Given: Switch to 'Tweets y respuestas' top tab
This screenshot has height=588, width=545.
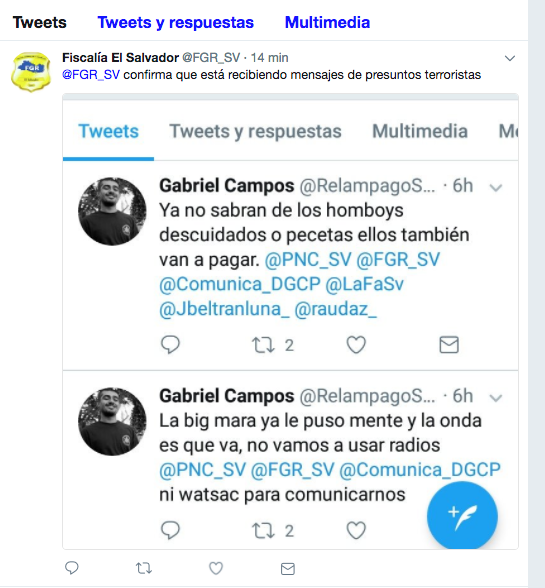Looking at the screenshot, I should (176, 22).
